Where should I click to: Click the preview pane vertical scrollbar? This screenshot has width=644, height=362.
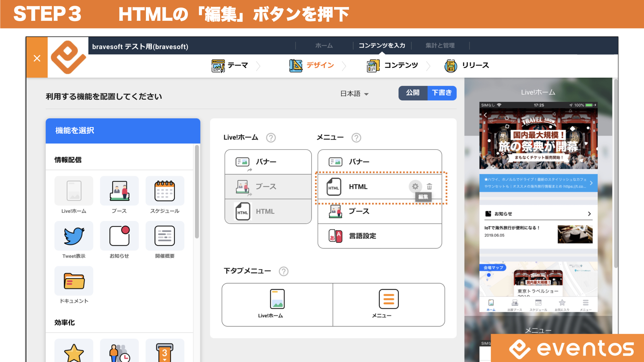(x=615, y=173)
